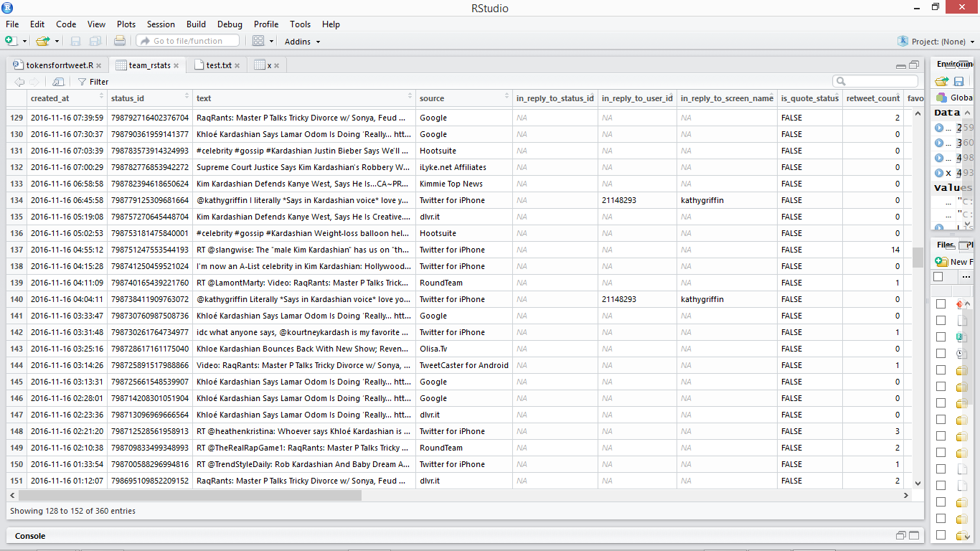980x551 pixels.
Task: Click source cell 'TweetCaster for Android'
Action: [463, 365]
